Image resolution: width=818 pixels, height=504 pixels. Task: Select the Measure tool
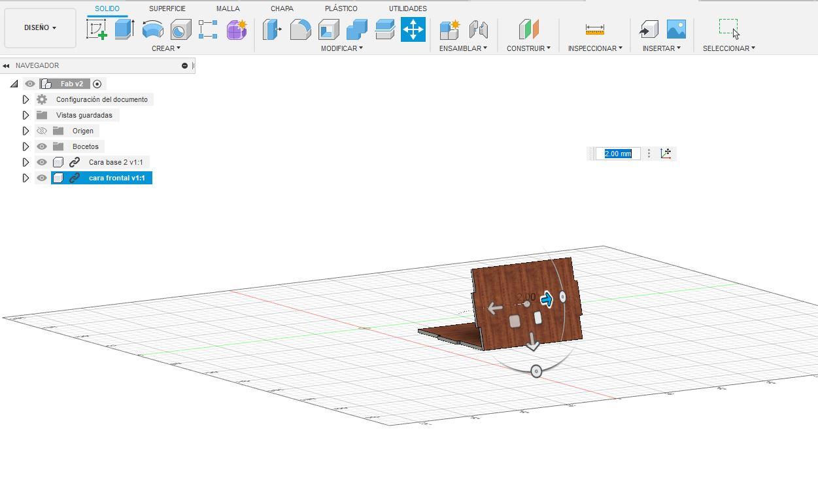595,29
